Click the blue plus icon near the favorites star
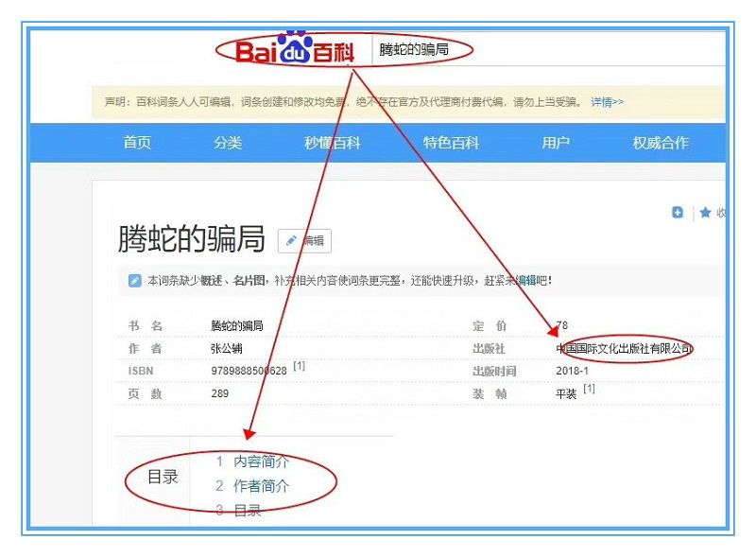Image resolution: width=756 pixels, height=557 pixels. [x=678, y=213]
